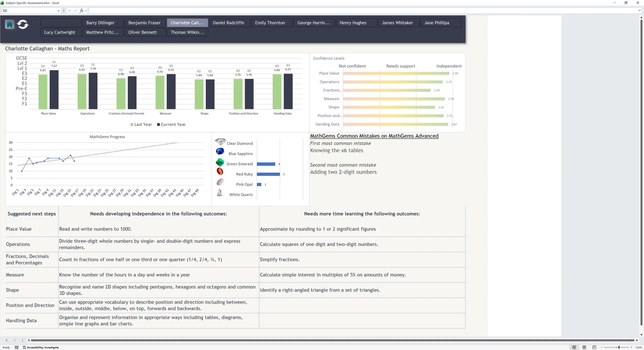Click the blank student button
The height and width of the screenshot is (350, 644).
click(61, 23)
